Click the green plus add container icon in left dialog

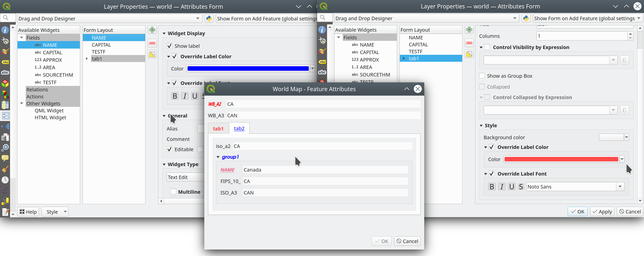pos(152,30)
